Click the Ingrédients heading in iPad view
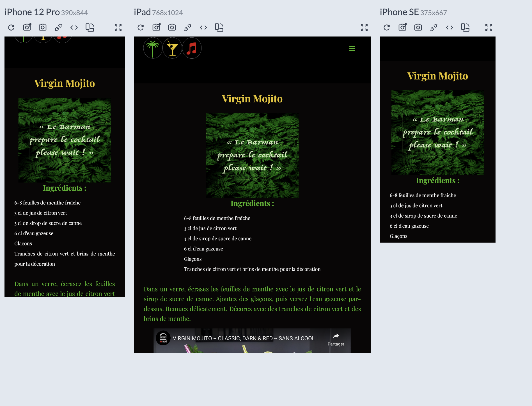 252,203
